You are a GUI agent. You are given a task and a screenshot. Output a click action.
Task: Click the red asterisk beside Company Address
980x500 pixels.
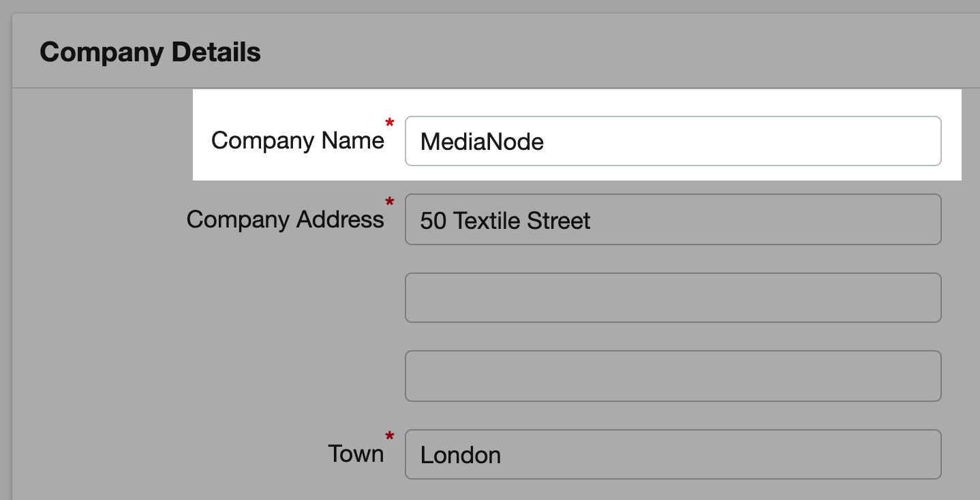pyautogui.click(x=390, y=202)
